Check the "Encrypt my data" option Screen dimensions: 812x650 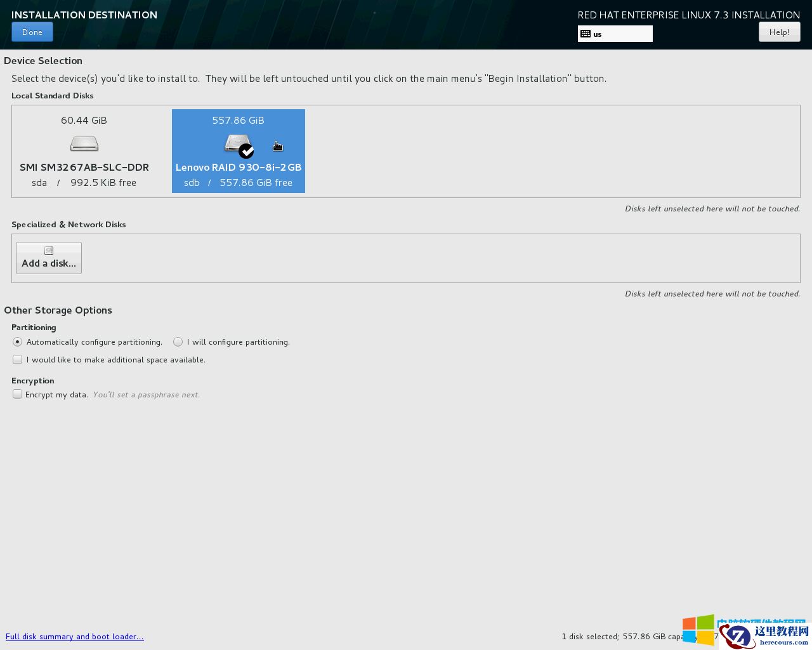pyautogui.click(x=17, y=394)
